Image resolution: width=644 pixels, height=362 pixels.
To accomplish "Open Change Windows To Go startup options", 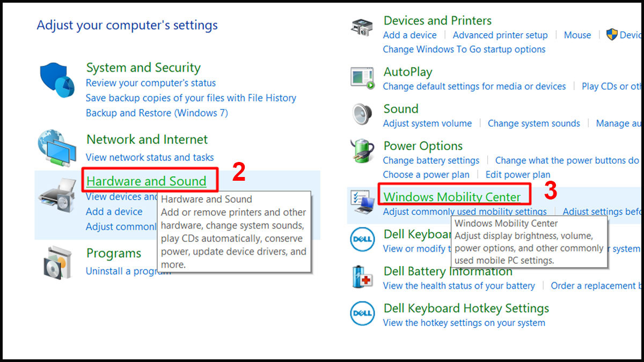I will 464,49.
